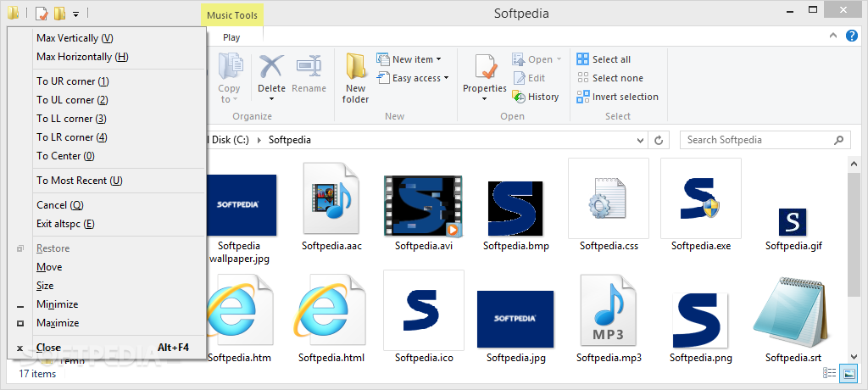Select the Softpedia.mp3 file icon
This screenshot has width=868, height=390.
[x=609, y=311]
